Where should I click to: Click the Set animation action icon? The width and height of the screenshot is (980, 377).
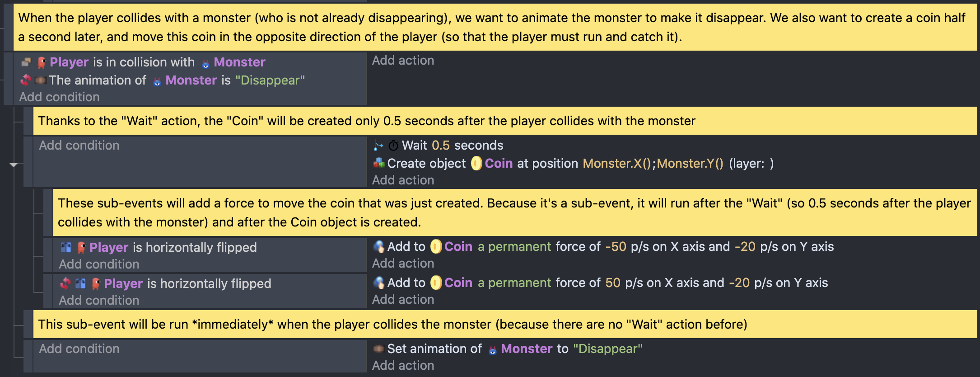click(378, 349)
